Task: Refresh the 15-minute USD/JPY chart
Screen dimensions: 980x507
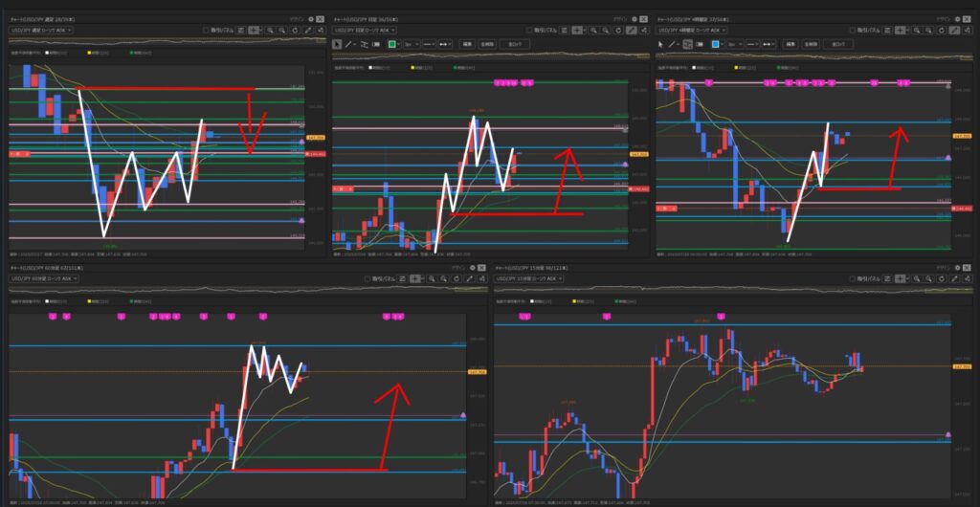Action: tap(942, 278)
